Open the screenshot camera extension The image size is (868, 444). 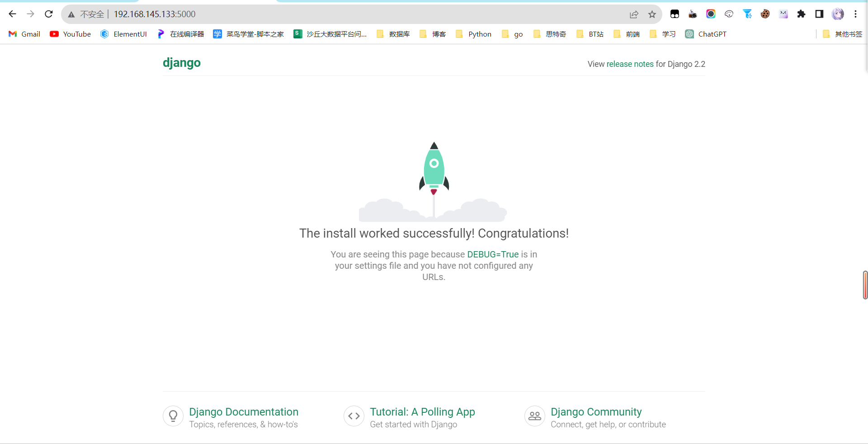click(693, 14)
